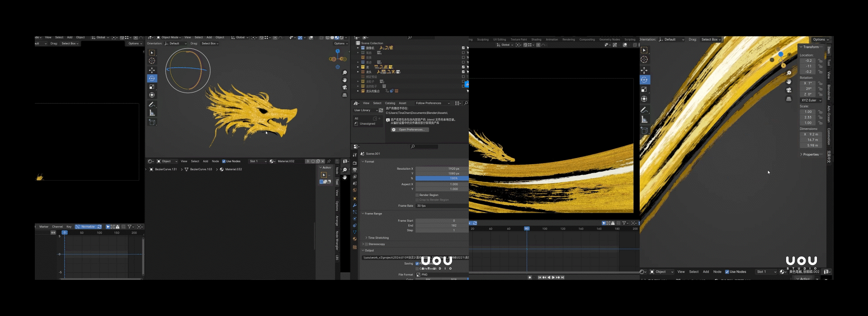Switch to the Sculpting workspace tab
This screenshot has height=316, width=868.
[x=483, y=40]
